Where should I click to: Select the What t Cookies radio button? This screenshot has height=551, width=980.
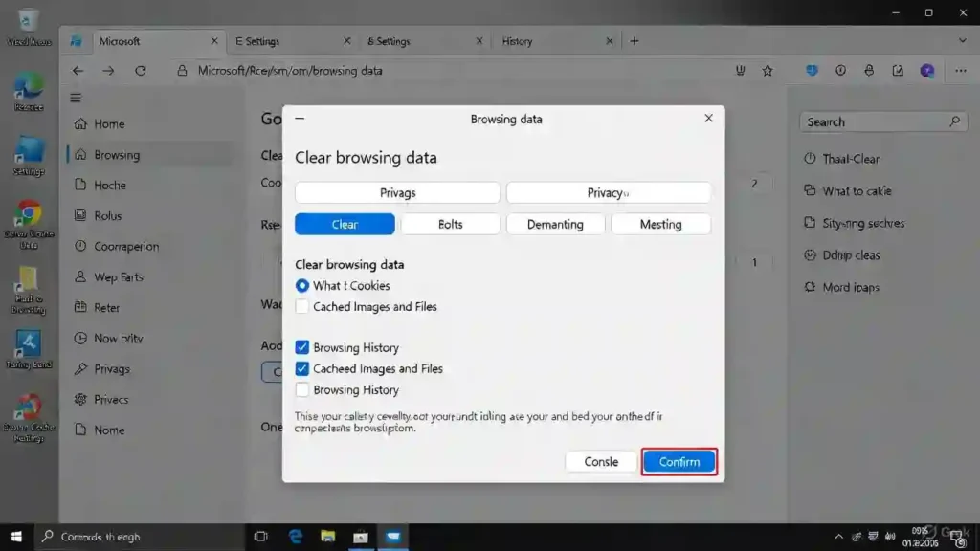click(x=301, y=285)
